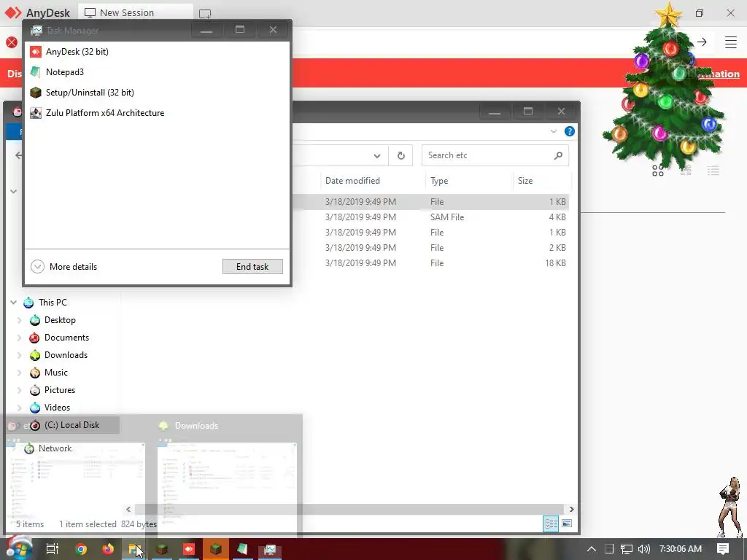Click Task Manager taskbar icon

coord(270,549)
